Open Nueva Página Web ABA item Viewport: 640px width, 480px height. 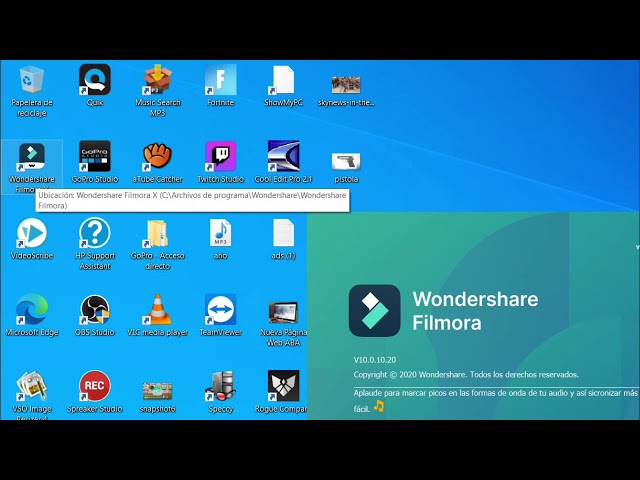pyautogui.click(x=283, y=324)
